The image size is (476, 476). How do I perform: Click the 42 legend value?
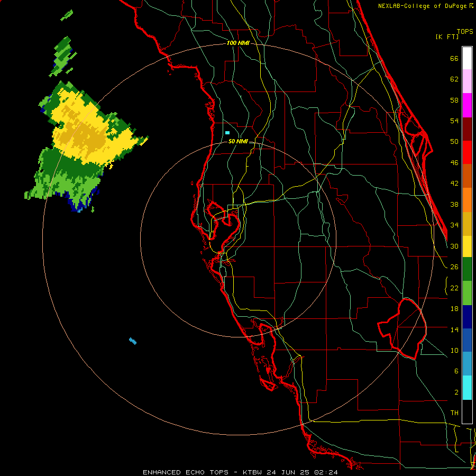pos(454,184)
